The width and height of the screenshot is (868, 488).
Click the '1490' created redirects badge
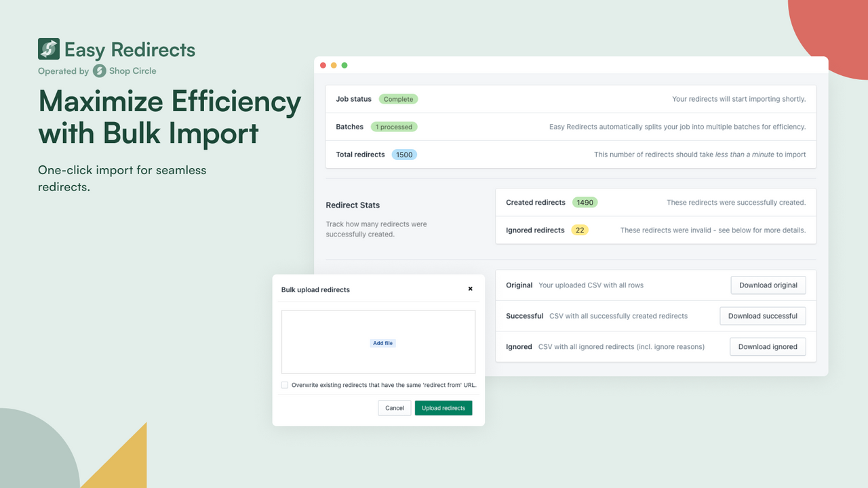pos(585,202)
